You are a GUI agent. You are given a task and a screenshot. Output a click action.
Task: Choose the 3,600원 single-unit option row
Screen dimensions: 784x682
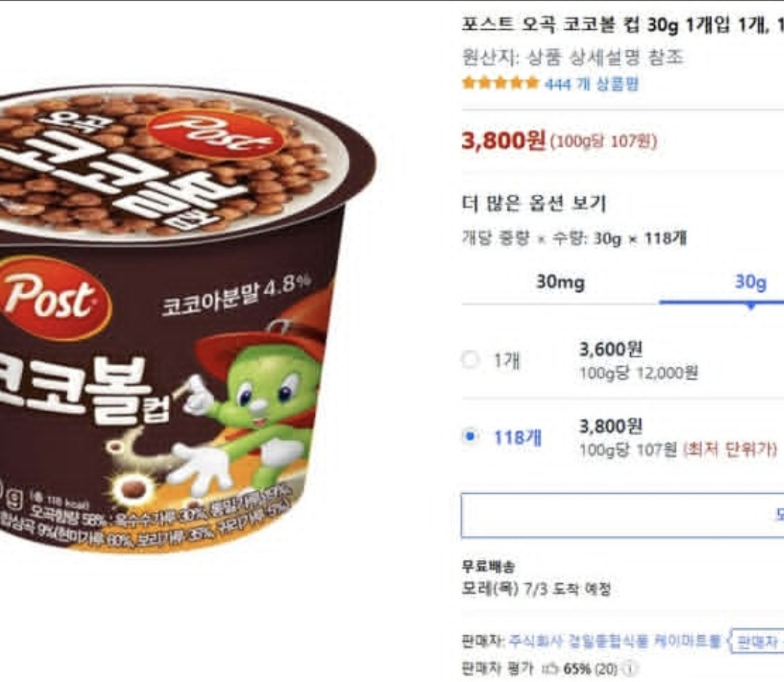coord(623,360)
